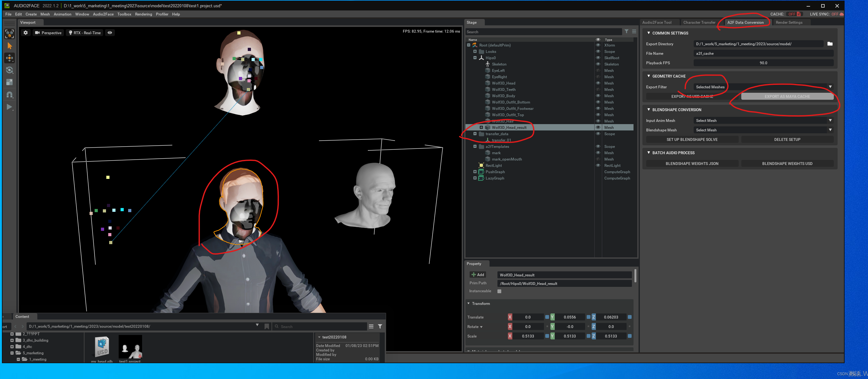Click the Play simulation button in left toolbar
Screen dimensions: 868x379
9,107
